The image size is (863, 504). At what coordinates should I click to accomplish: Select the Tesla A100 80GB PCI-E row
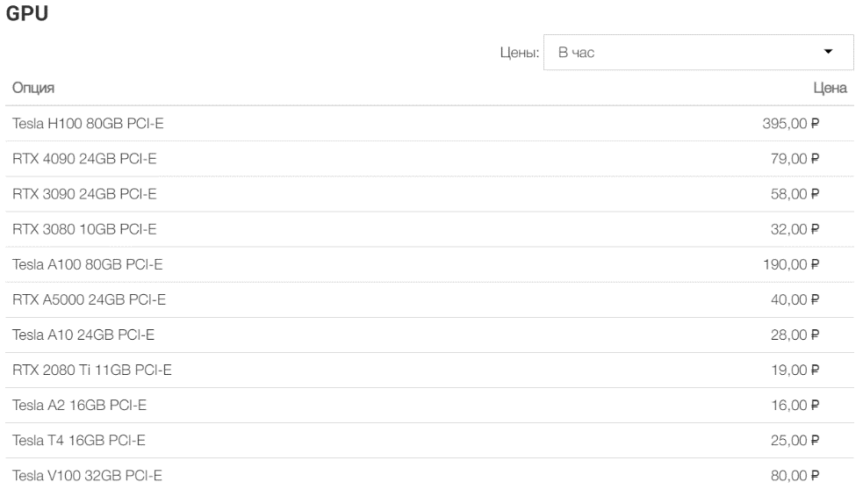(x=88, y=265)
